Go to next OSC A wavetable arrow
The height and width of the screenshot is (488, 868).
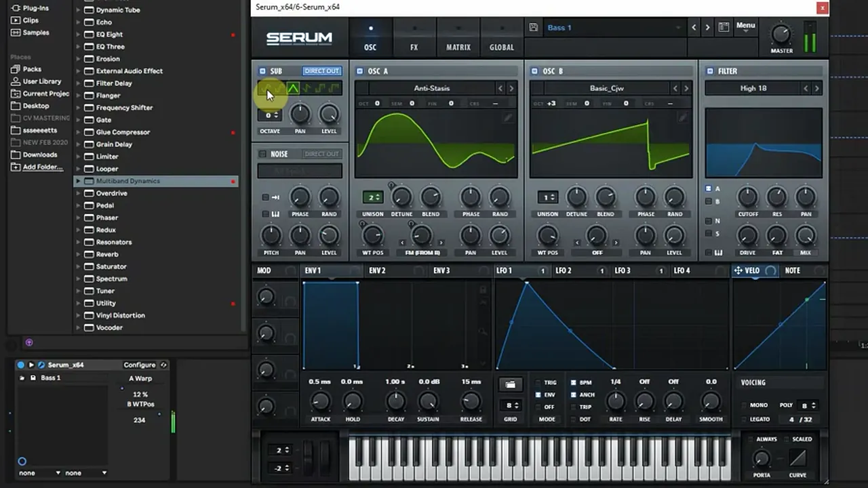point(511,88)
